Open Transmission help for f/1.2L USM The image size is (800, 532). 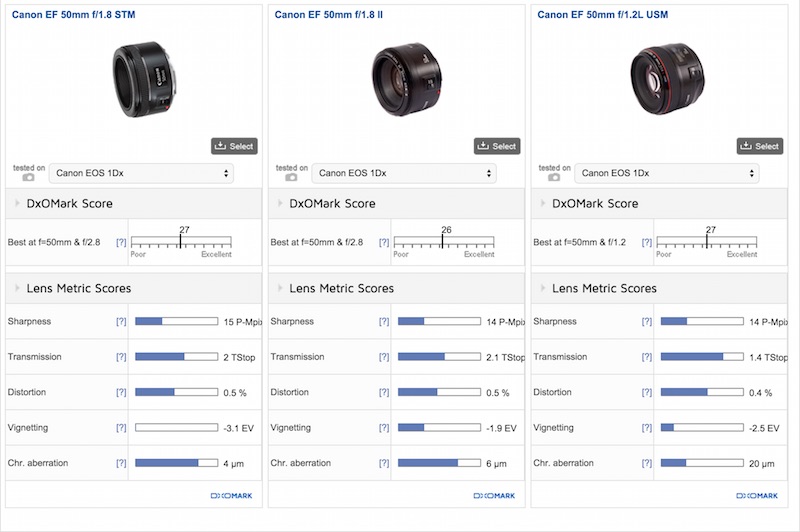646,357
